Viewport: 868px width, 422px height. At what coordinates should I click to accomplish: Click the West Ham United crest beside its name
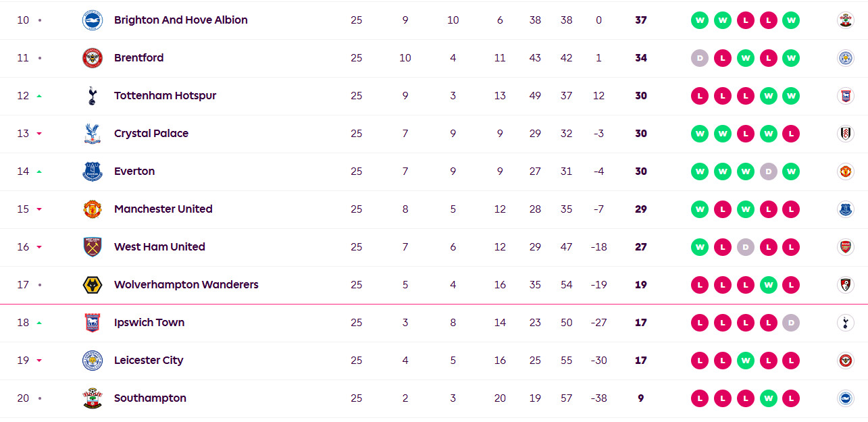point(92,247)
